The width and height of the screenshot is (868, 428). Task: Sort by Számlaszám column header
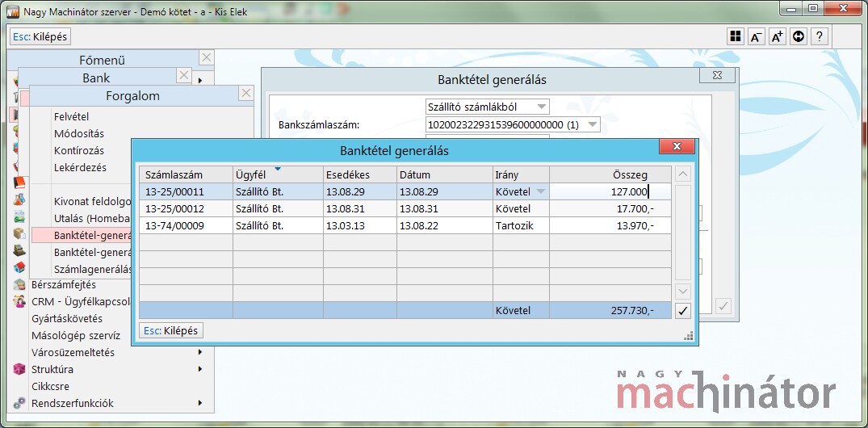186,174
